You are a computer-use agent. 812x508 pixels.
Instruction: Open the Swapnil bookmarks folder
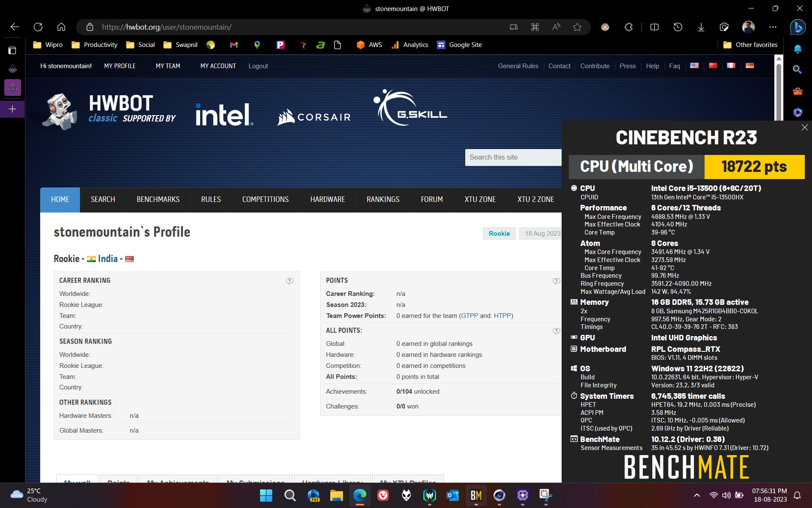point(181,45)
